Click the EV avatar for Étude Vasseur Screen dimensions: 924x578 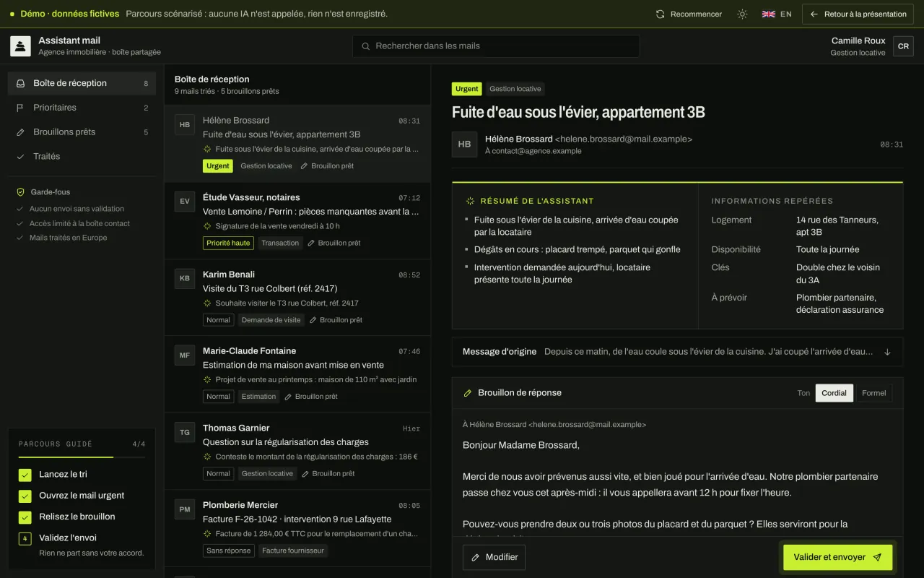coord(185,202)
